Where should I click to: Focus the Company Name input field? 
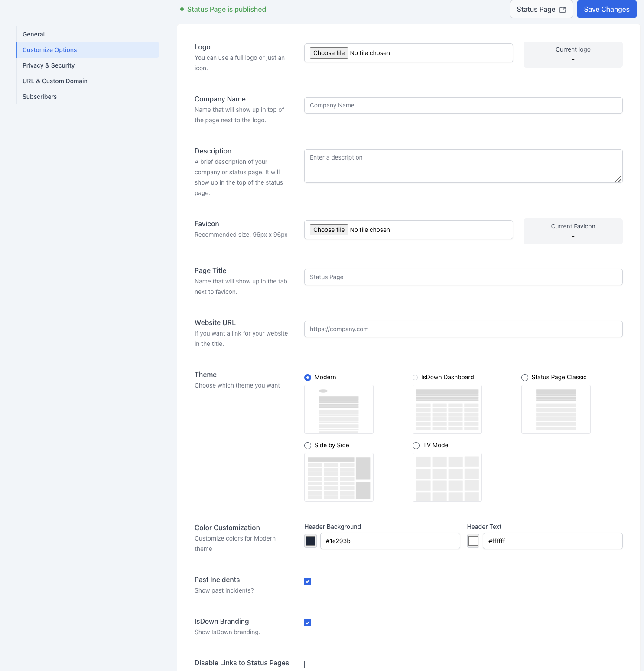[x=463, y=105]
